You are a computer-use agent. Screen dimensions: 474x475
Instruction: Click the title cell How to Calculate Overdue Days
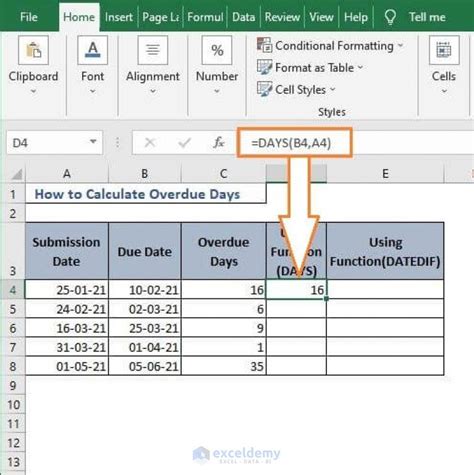click(x=146, y=194)
